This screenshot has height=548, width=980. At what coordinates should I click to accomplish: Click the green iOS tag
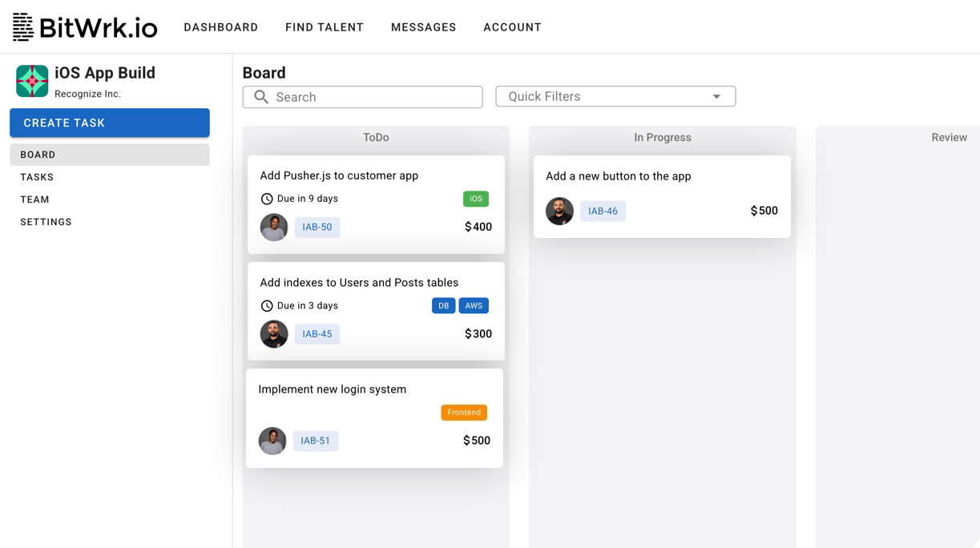[476, 199]
